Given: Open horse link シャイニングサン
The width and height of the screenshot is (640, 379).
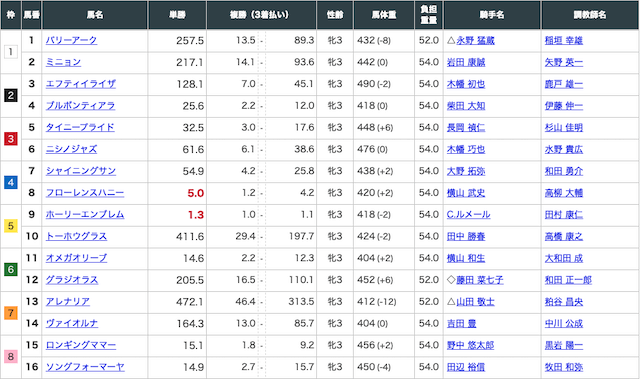Looking at the screenshot, I should coord(81,171).
